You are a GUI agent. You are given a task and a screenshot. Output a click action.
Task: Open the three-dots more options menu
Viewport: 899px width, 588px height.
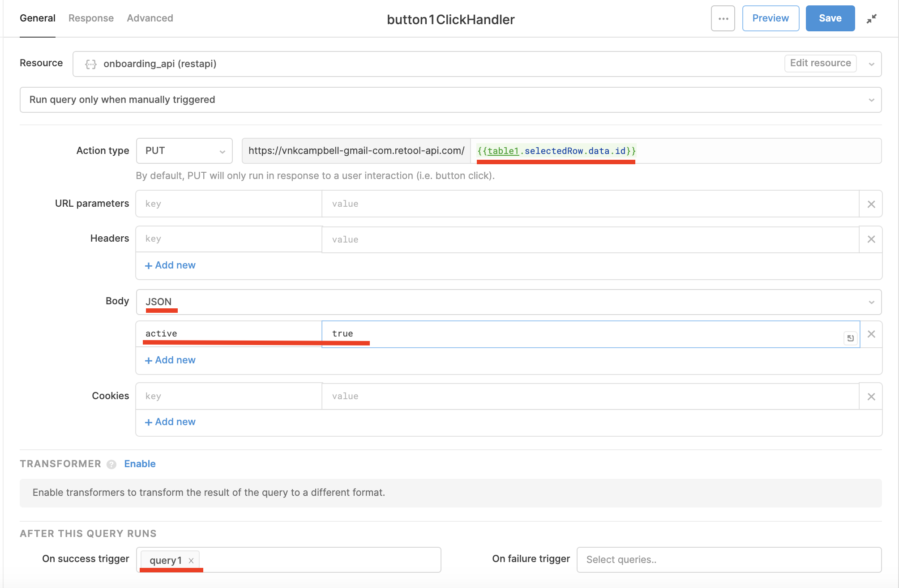(723, 18)
